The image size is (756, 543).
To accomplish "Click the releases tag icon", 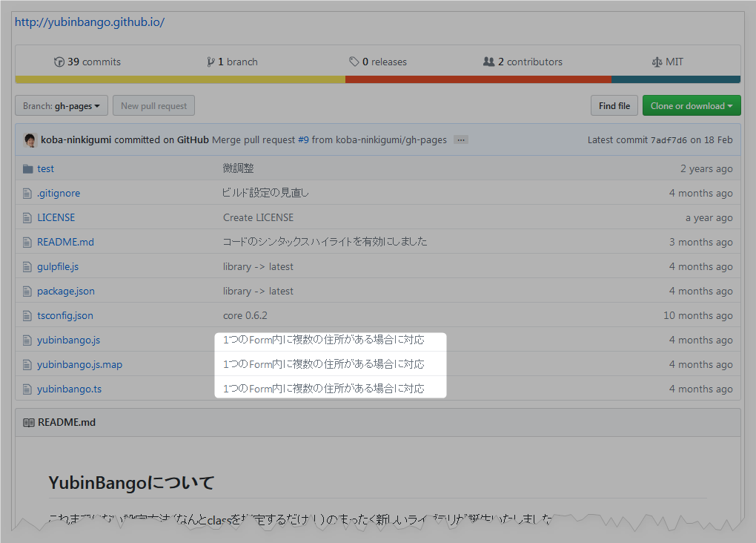I will (354, 62).
